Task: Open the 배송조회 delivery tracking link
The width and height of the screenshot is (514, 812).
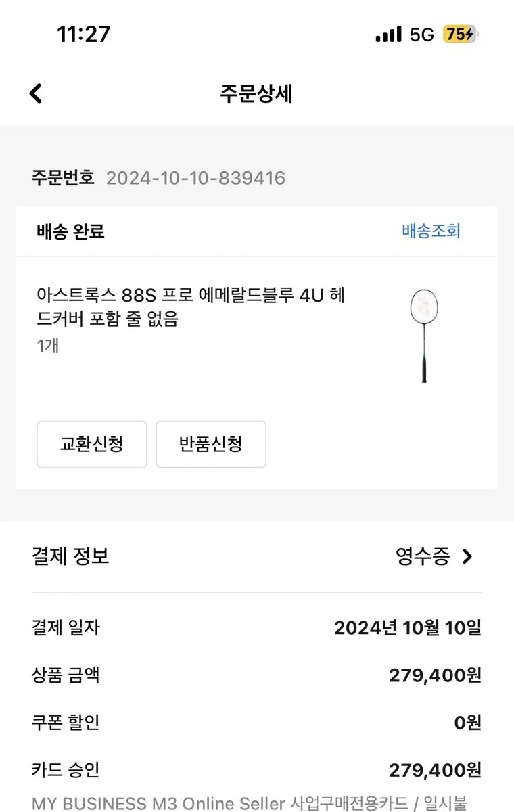Action: pyautogui.click(x=431, y=231)
